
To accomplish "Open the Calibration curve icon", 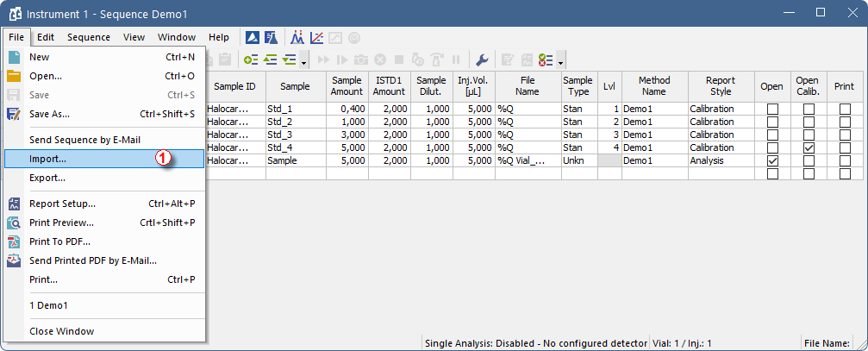I will (316, 37).
